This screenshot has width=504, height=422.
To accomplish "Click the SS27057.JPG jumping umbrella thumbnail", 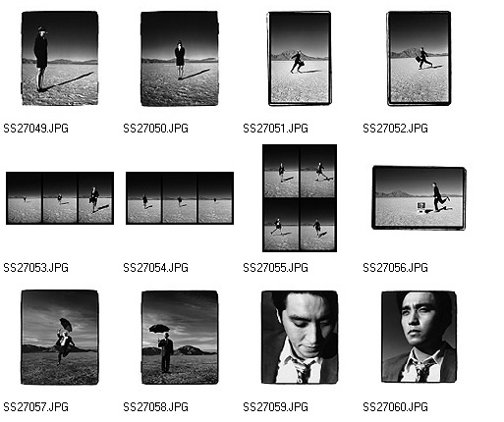I will pos(60,337).
